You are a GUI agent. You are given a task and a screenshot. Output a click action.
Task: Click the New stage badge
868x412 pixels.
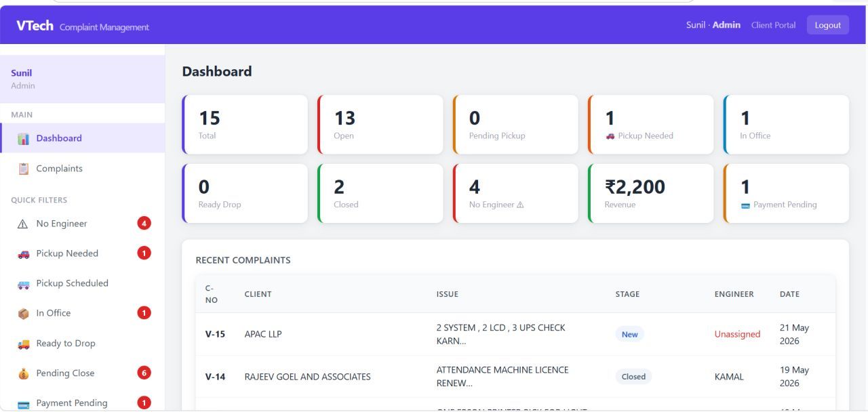(x=630, y=334)
